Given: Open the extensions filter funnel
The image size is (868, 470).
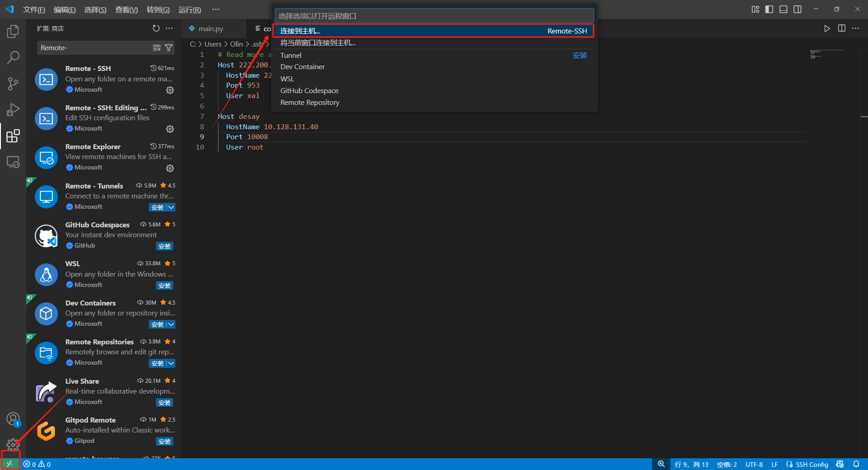Looking at the screenshot, I should point(169,47).
